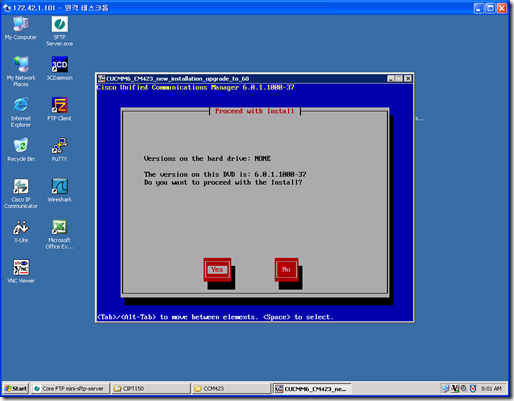Click the 8:01 AM system clock
514x401 pixels.
pos(491,389)
